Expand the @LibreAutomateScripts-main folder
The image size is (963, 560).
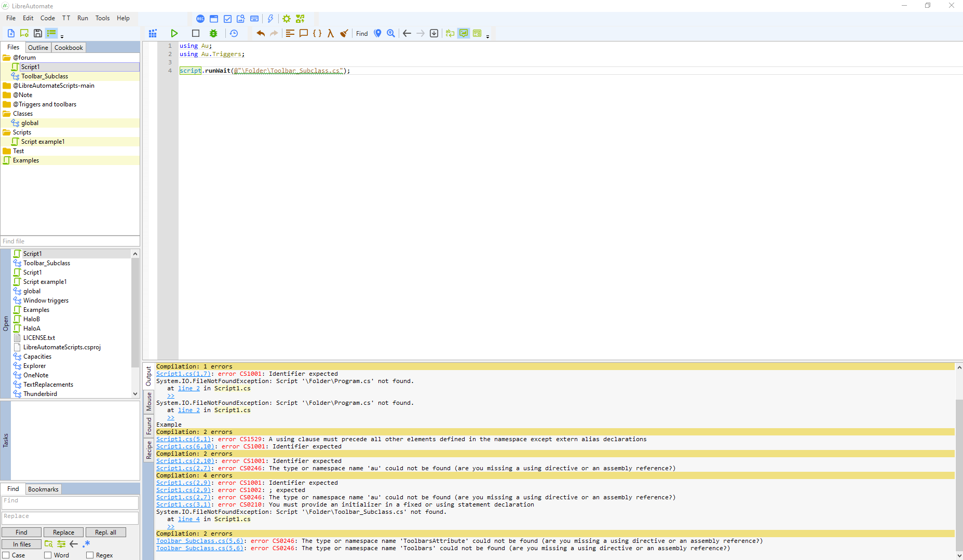7,86
